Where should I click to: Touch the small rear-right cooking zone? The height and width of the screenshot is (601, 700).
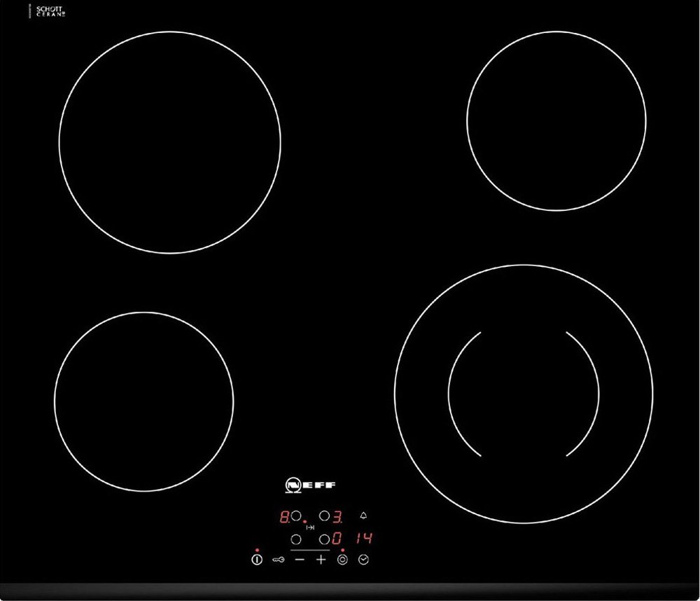556,120
